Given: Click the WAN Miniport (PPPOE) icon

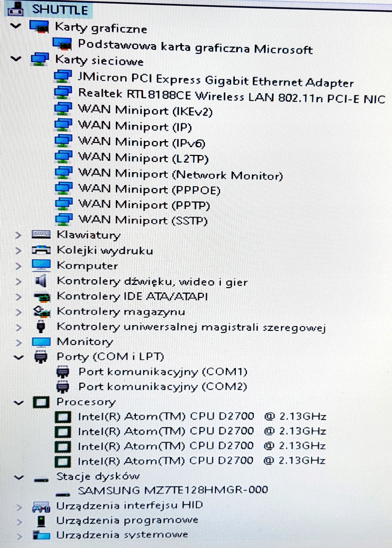Looking at the screenshot, I should 64,189.
